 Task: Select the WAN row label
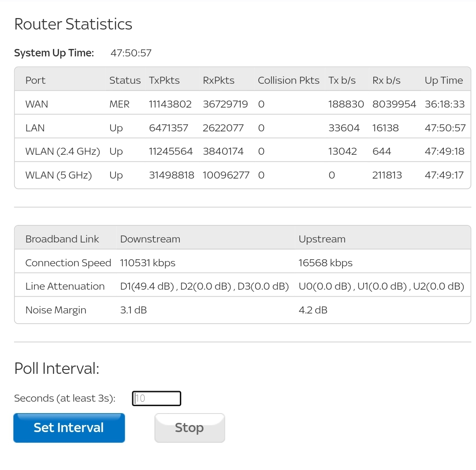tap(37, 104)
